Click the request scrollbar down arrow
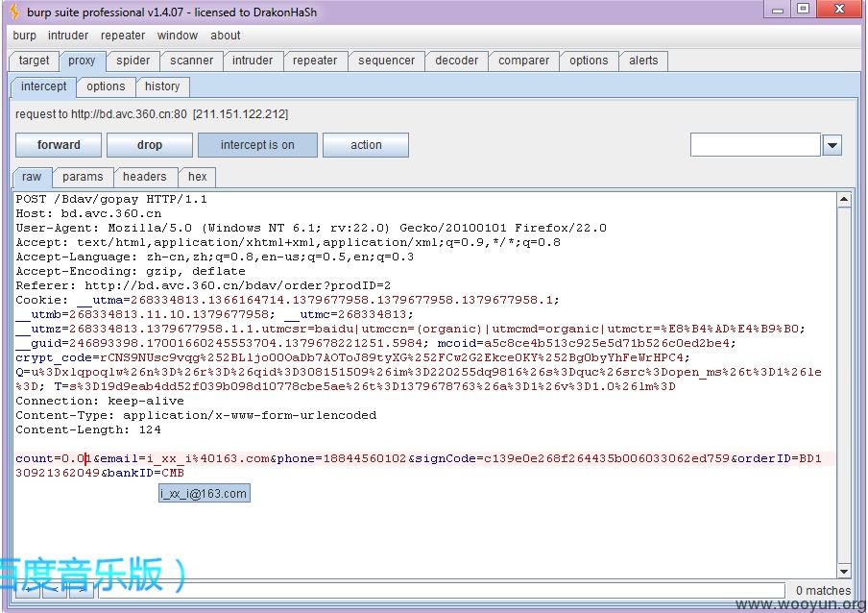868x613 pixels. (844, 572)
